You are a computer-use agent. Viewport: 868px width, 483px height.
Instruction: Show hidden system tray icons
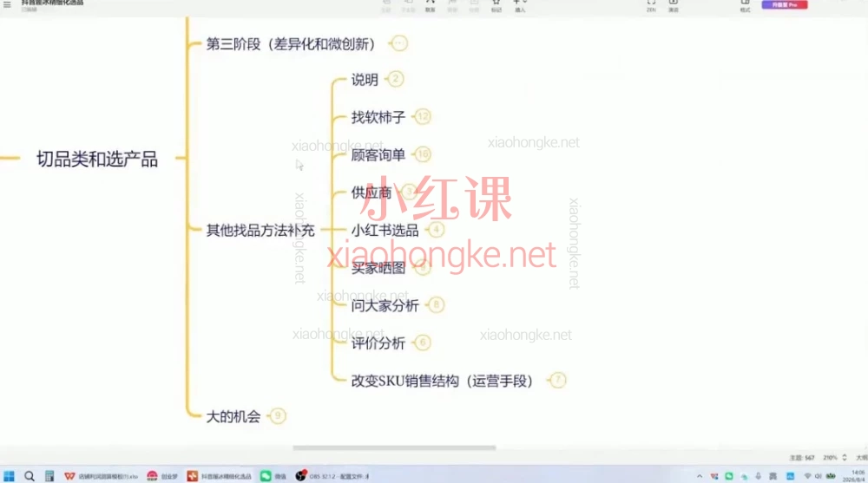tap(699, 476)
